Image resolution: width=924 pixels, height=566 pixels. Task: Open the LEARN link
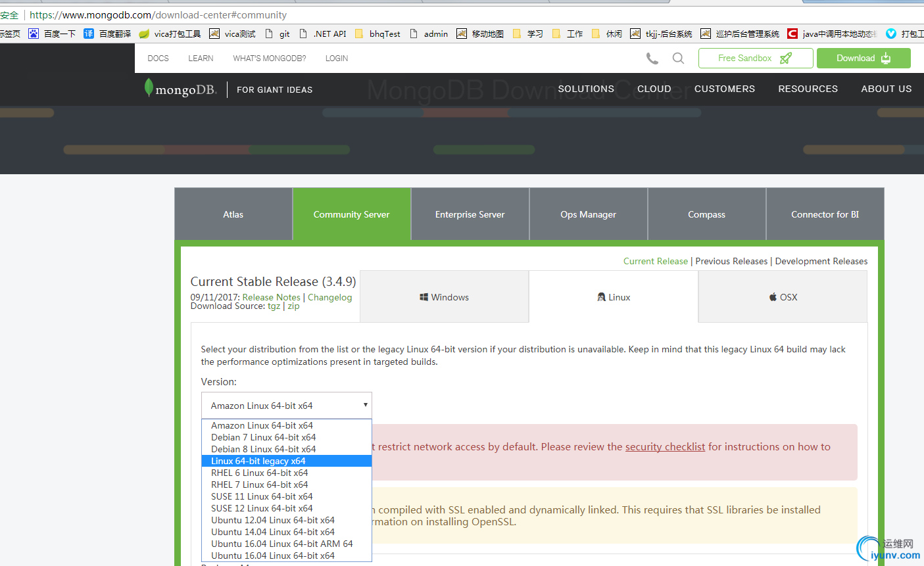coord(201,59)
